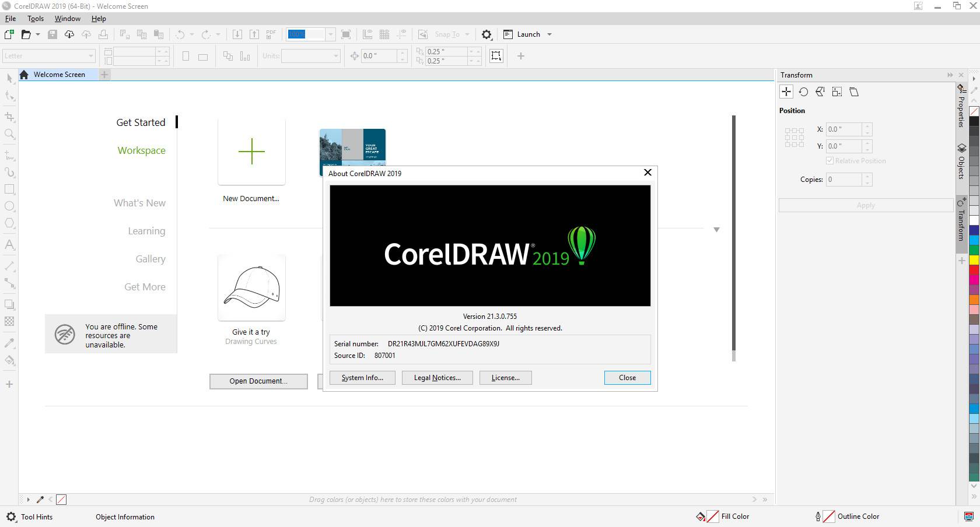Select the Drop Shadow tool in the toolbox
Viewport: 980px width, 527px height.
(9, 304)
